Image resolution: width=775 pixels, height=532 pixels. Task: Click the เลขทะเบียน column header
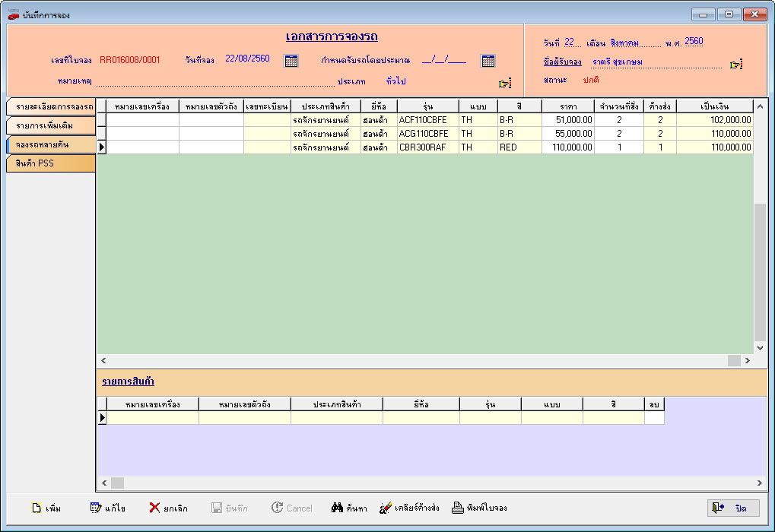[267, 106]
